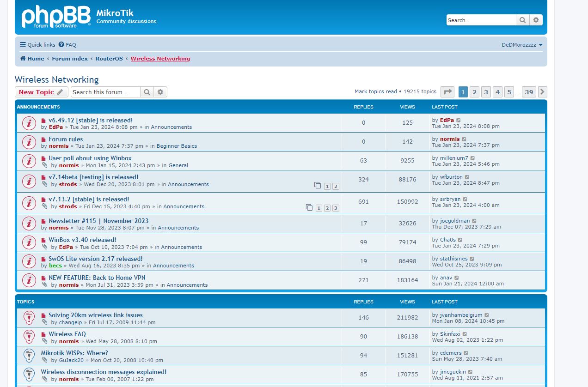Open the unread icon before Forum rules title
The width and height of the screenshot is (588, 387).
tap(43, 139)
